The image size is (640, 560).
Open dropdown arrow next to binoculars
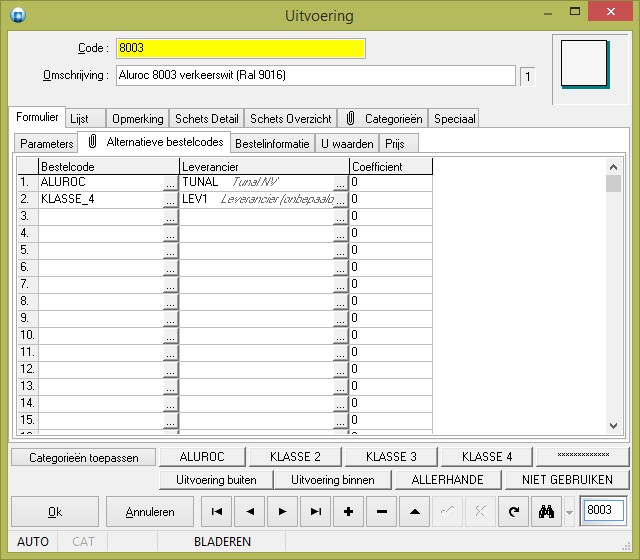[x=569, y=512]
